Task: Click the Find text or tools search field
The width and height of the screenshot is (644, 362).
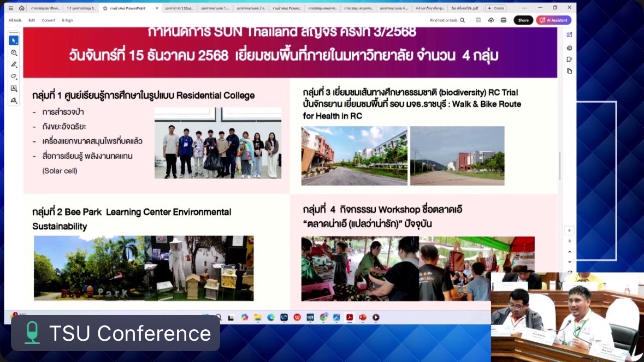Action: (x=447, y=20)
